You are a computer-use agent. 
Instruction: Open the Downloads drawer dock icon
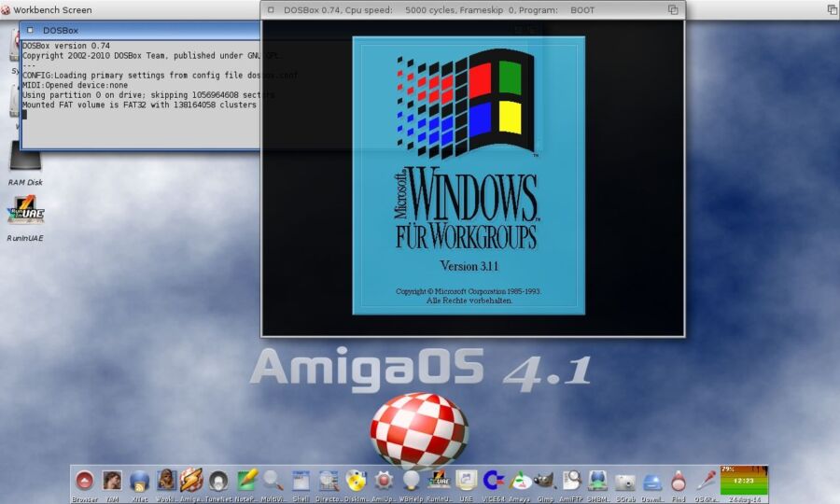[652, 482]
